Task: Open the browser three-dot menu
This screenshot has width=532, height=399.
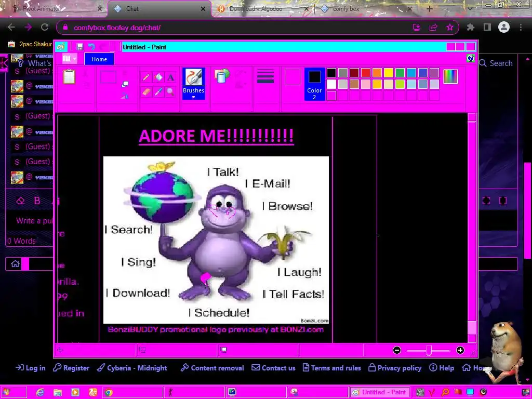Action: click(x=521, y=27)
